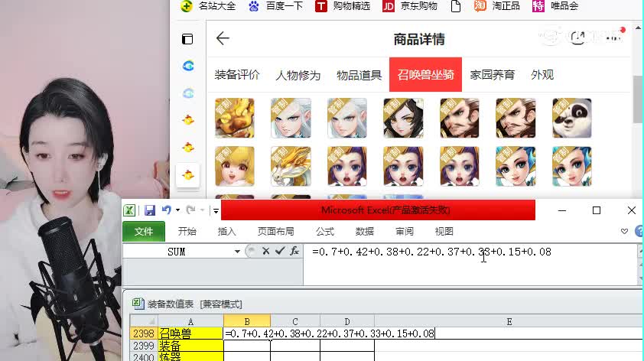Select the golden beast pet thumbnail
The image size is (644, 361).
click(x=235, y=118)
